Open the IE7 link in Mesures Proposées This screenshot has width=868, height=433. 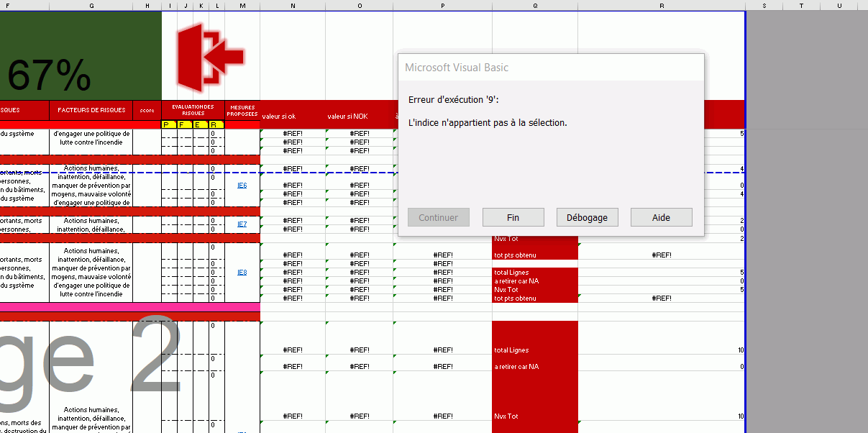[x=242, y=224]
